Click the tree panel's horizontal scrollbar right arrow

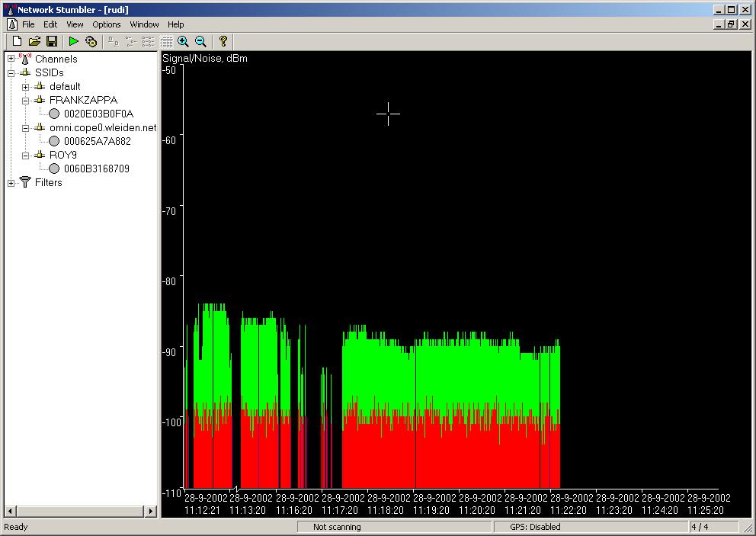tap(151, 510)
